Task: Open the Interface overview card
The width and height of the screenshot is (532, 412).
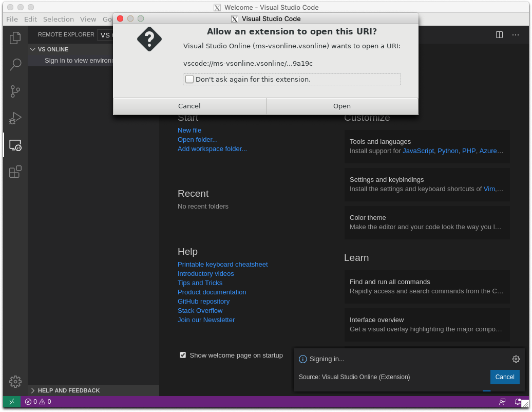Action: click(427, 325)
